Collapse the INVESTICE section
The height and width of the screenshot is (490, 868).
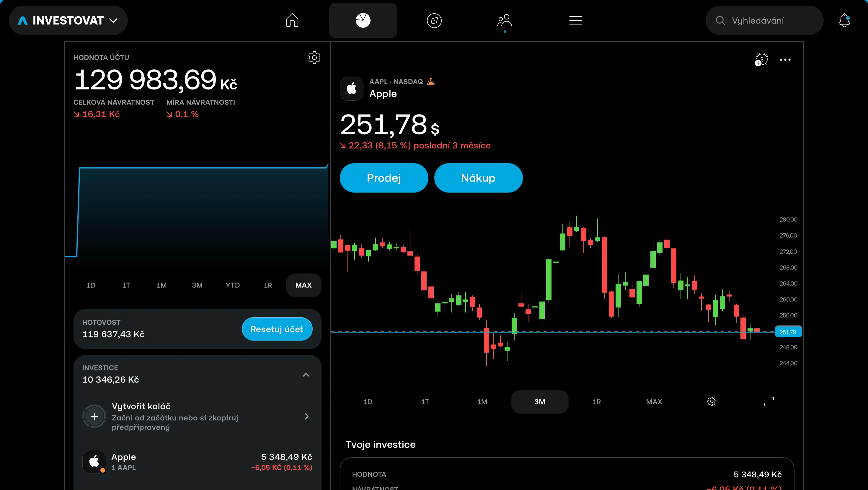click(x=306, y=375)
